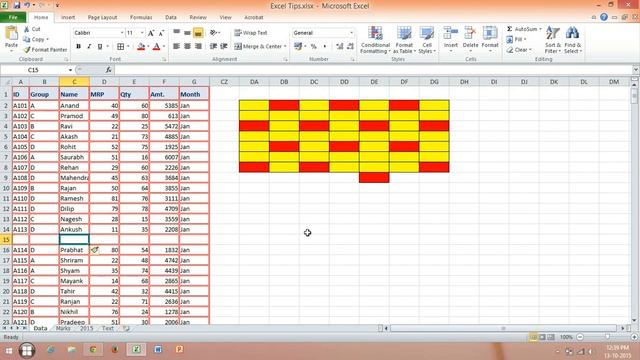Viewport: 640px width, 360px height.
Task: Toggle Top Align for cells
Action: click(177, 33)
